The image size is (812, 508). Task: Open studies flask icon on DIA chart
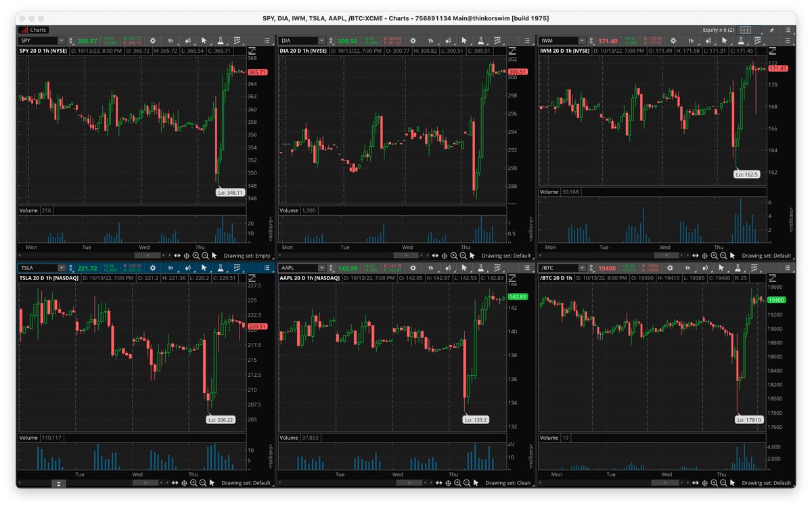(482, 41)
